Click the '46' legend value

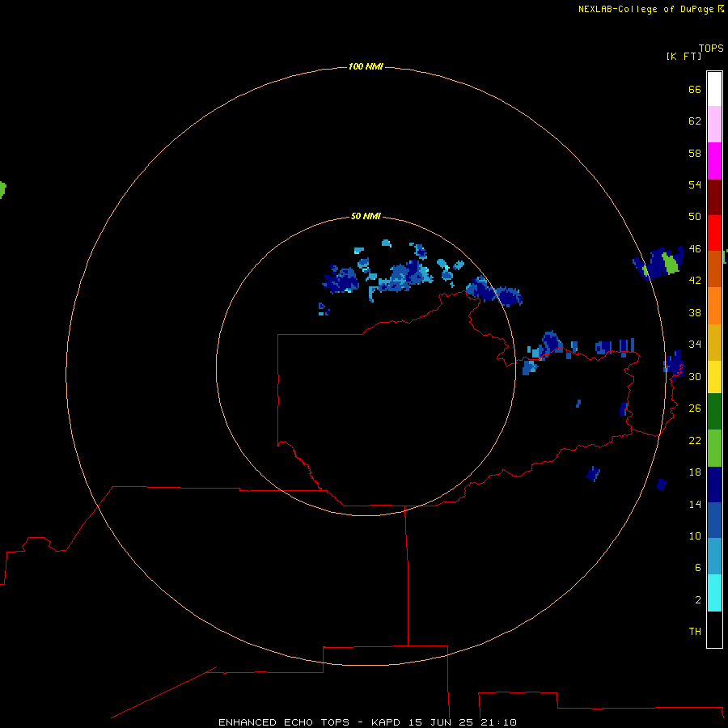tap(695, 249)
